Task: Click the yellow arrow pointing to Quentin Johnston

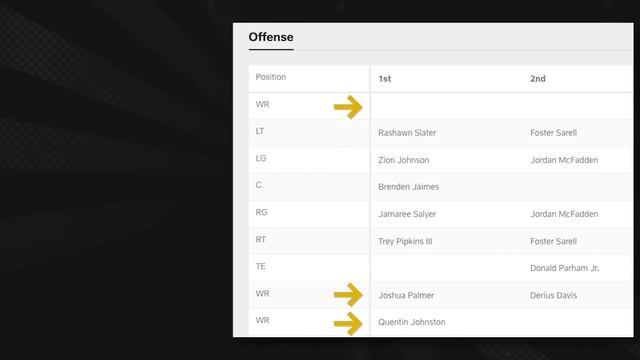Action: 348,324
